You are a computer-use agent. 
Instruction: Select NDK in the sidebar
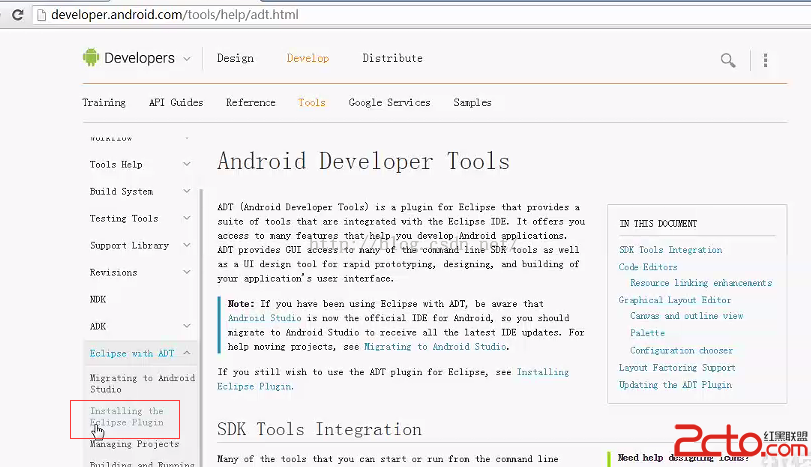tap(98, 299)
